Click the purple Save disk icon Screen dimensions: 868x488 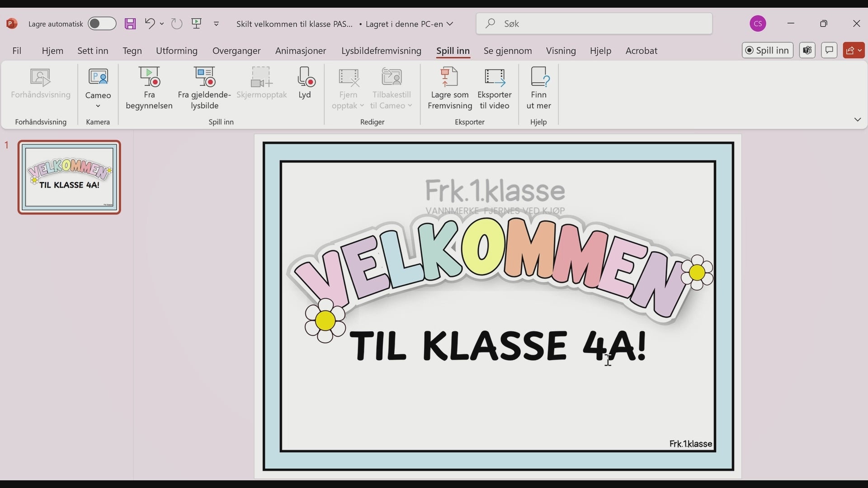pos(130,23)
